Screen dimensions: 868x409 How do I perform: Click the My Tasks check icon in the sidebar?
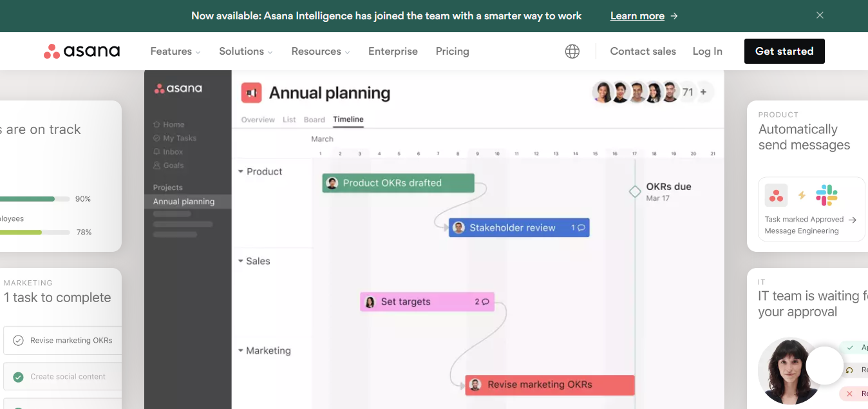coord(156,138)
